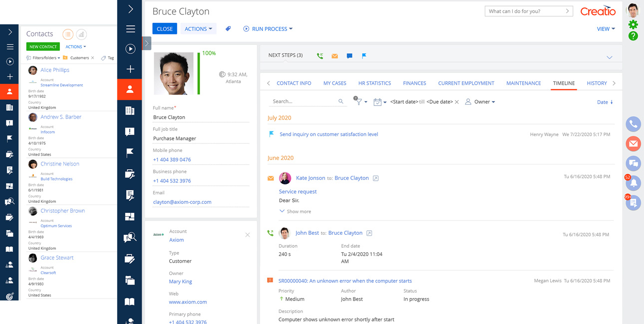
Task: Open the notifications bell on right panel
Action: coord(633,183)
